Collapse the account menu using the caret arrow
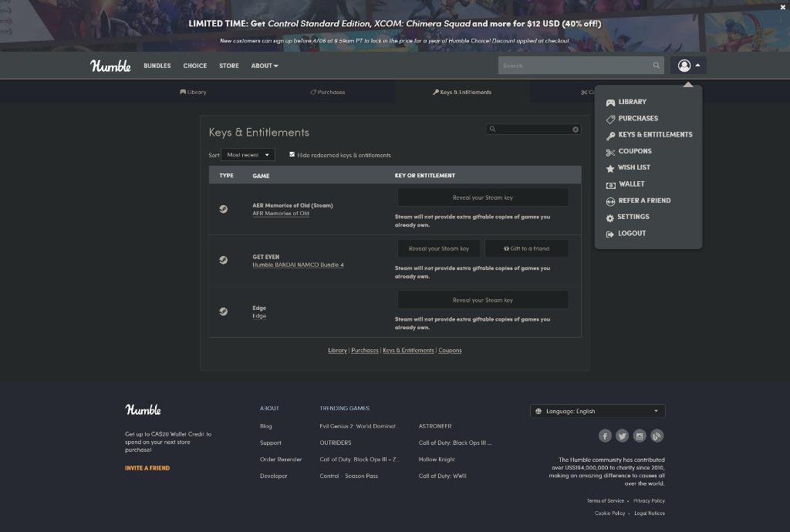Screen dimensions: 790x532 click(697, 65)
